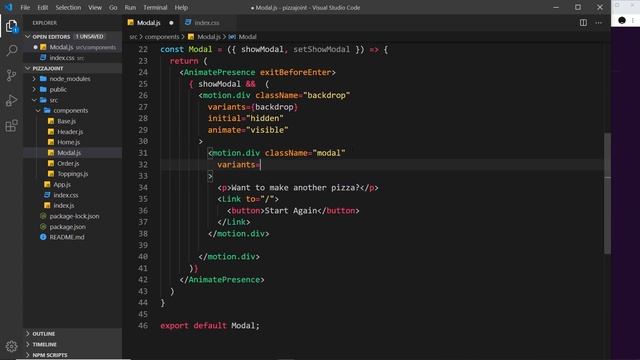Open the editor More Actions ellipsis
Image resolution: width=640 pixels, height=360 pixels.
(598, 23)
